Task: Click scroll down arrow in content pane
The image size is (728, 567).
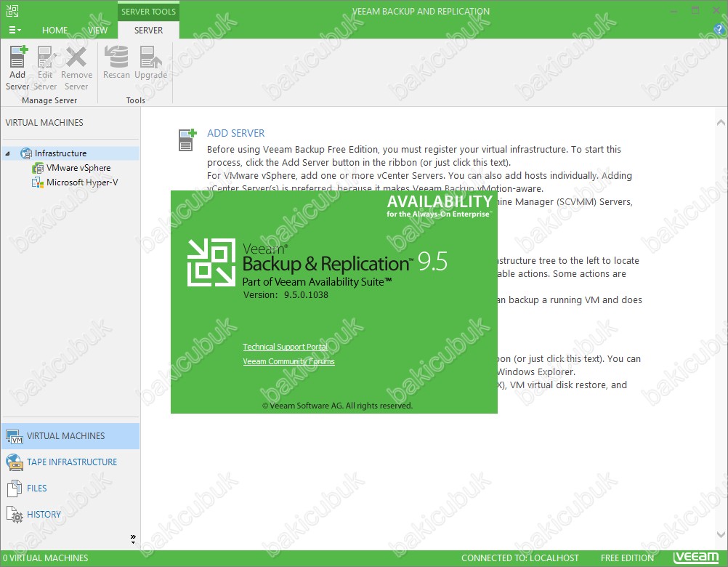Action: [x=721, y=534]
